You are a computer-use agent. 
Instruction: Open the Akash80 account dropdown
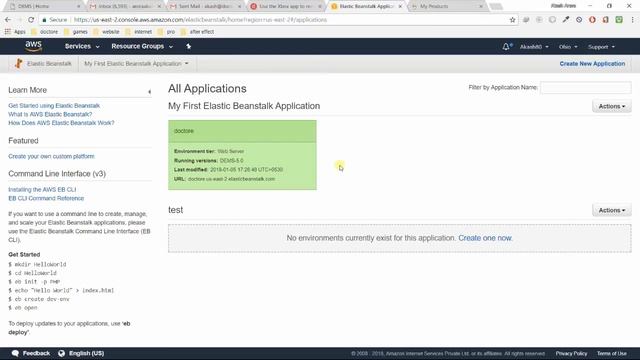[x=534, y=47]
